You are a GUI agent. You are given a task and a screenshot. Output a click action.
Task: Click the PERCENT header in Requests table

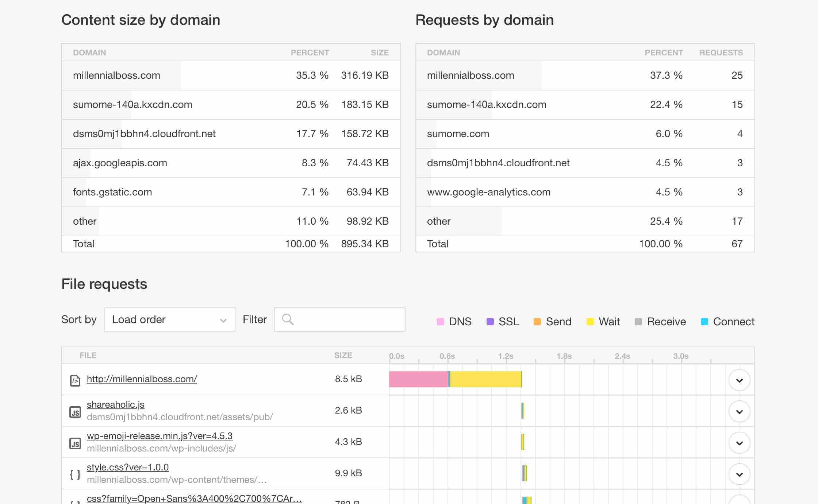(664, 53)
